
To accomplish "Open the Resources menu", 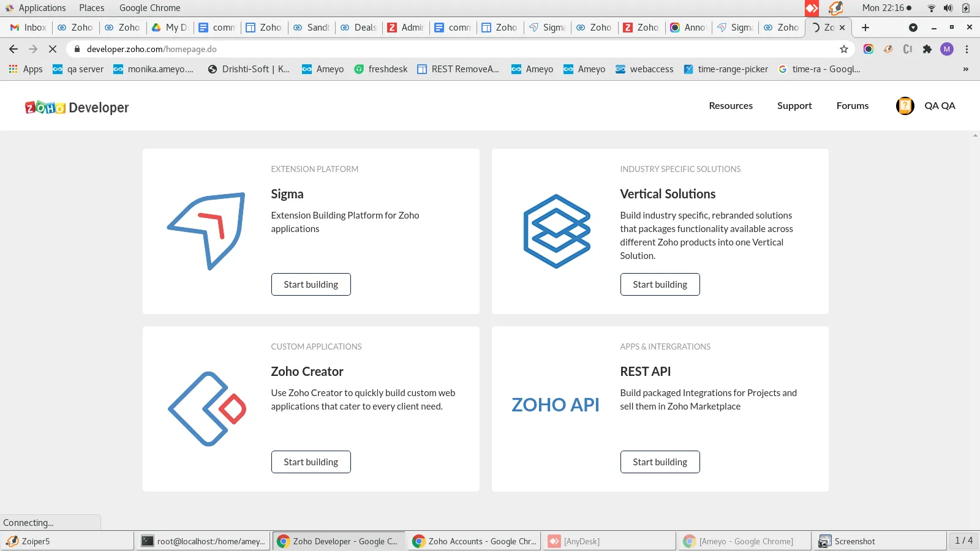I will tap(731, 106).
